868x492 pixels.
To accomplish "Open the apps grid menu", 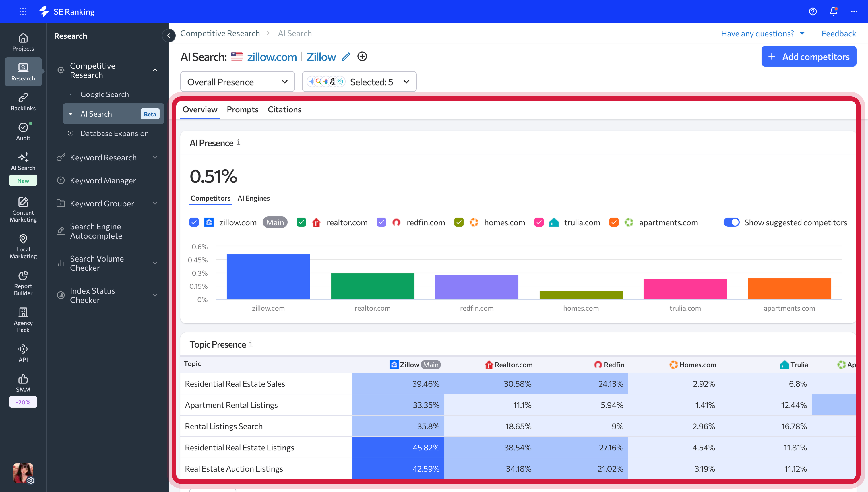I will coord(23,11).
